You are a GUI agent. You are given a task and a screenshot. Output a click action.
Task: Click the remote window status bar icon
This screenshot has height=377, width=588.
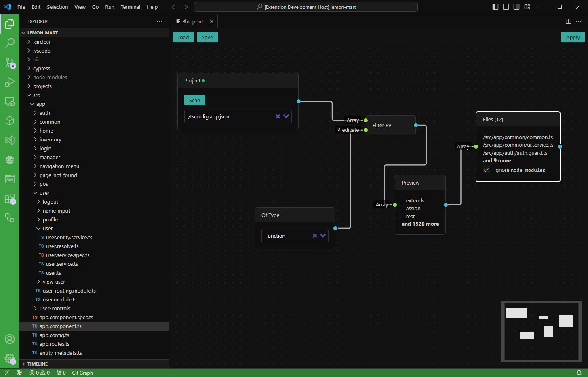tap(7, 373)
